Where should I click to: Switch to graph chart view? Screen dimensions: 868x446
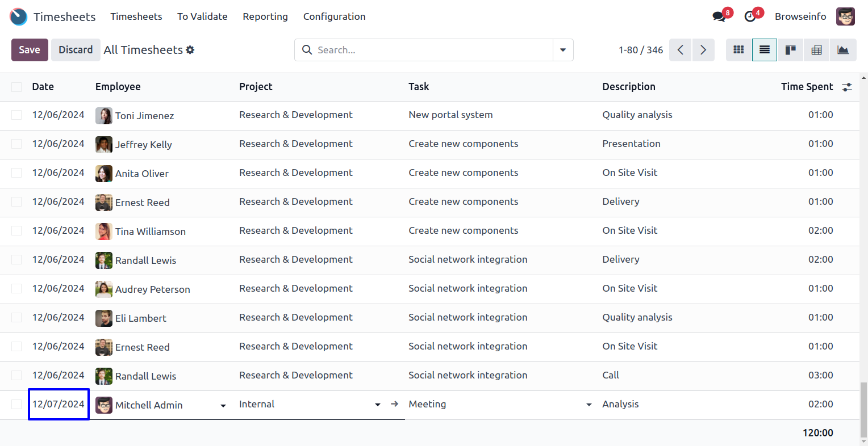click(x=843, y=50)
